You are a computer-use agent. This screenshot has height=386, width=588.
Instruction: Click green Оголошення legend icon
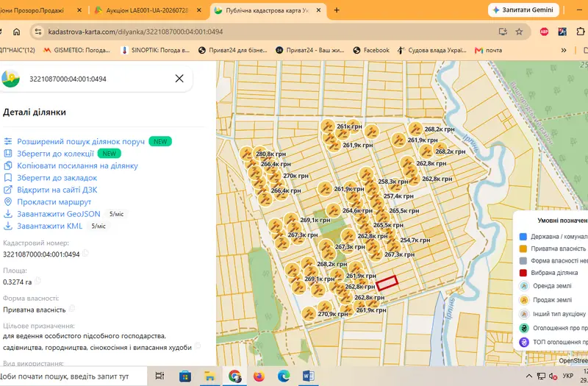pos(524,328)
